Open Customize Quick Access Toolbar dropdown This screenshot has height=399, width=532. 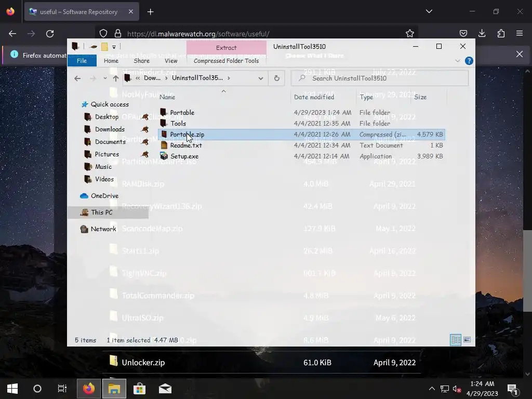click(114, 47)
